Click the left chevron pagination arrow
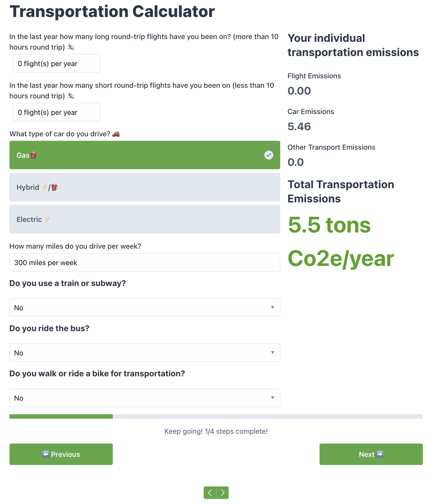The image size is (434, 504). 210,493
